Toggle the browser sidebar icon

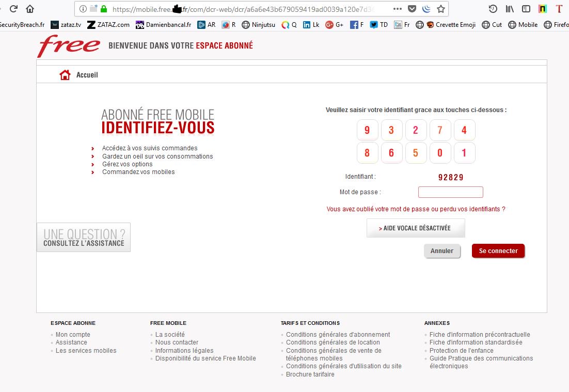526,9
